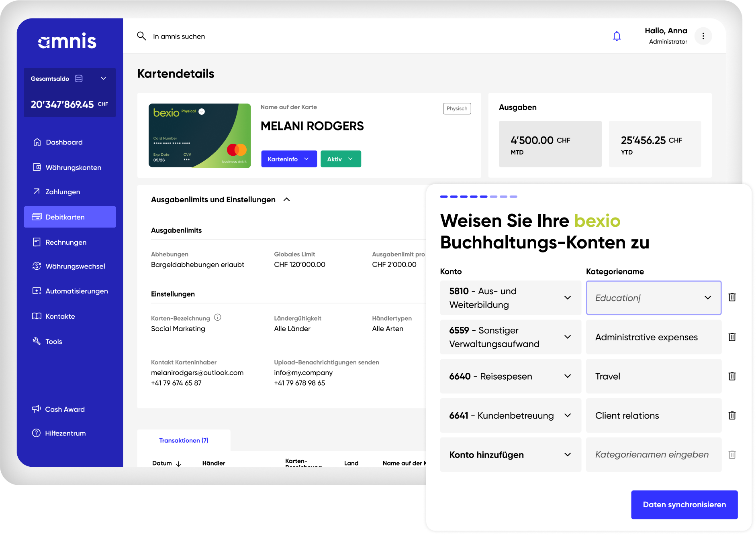
Task: Go to Währungskonten in sidebar
Action: click(x=73, y=167)
